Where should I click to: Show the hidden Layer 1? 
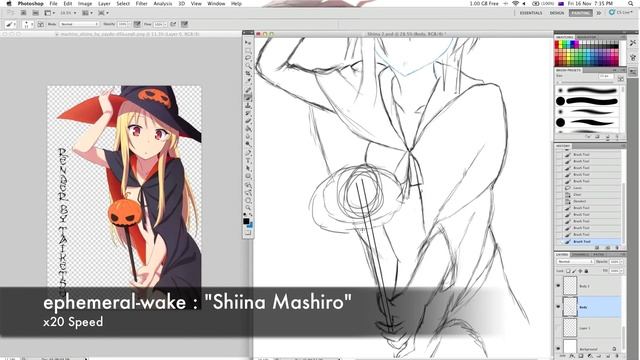coord(558,329)
